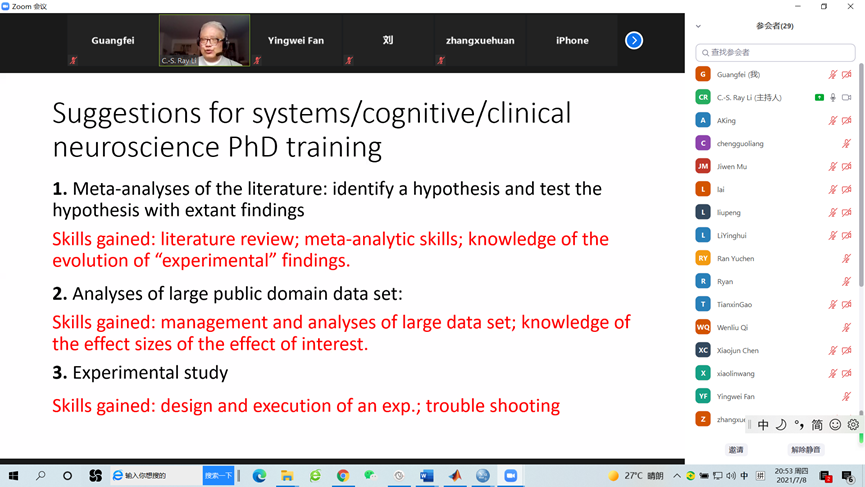This screenshot has width=865, height=487.
Task: Collapse the participants panel chevron
Action: coord(698,26)
